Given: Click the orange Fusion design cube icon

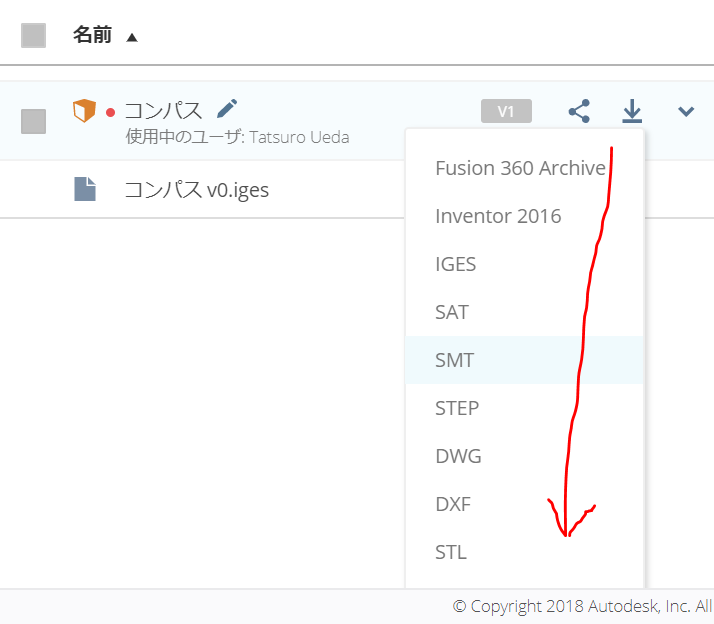Looking at the screenshot, I should click(84, 110).
